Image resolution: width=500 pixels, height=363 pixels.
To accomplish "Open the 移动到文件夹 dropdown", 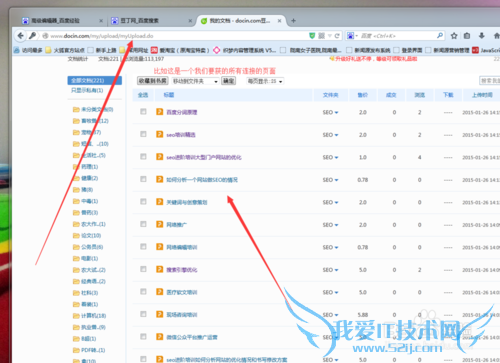I will (195, 81).
